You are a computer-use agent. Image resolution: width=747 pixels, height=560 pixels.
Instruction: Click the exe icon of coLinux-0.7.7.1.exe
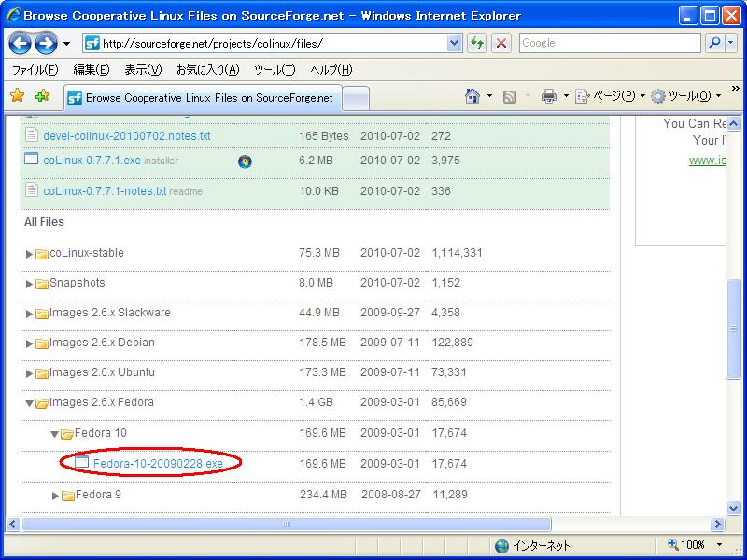click(32, 159)
